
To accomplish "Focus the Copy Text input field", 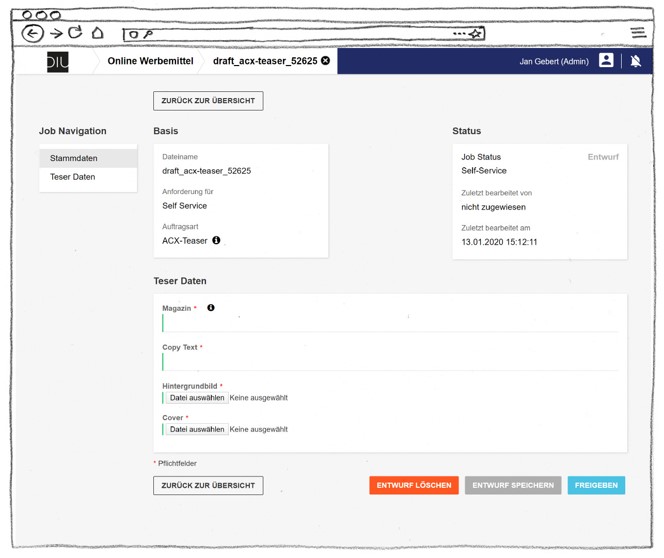I will (390, 362).
